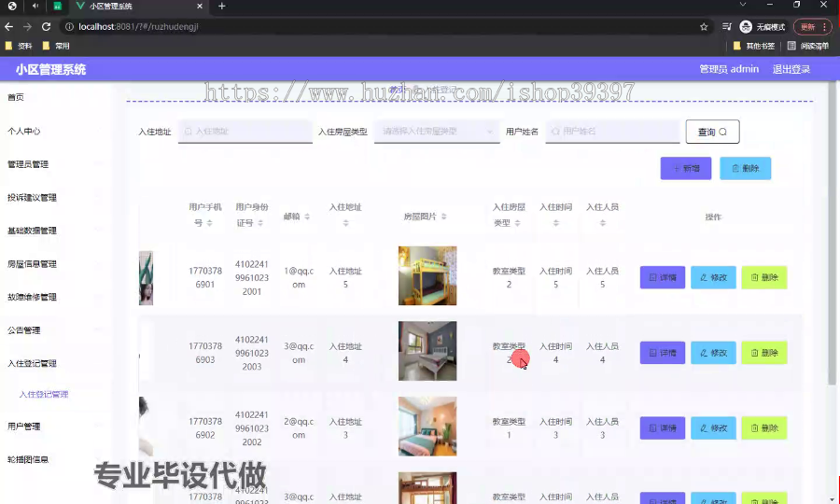The image size is (840, 504).
Task: Sort by 入住时间 column
Action: [555, 223]
